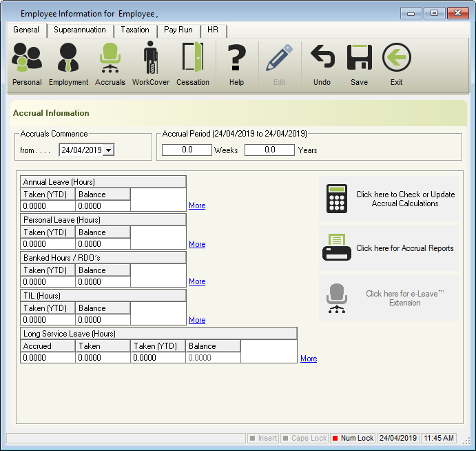Save the employee record
This screenshot has height=451, width=476.
point(359,64)
